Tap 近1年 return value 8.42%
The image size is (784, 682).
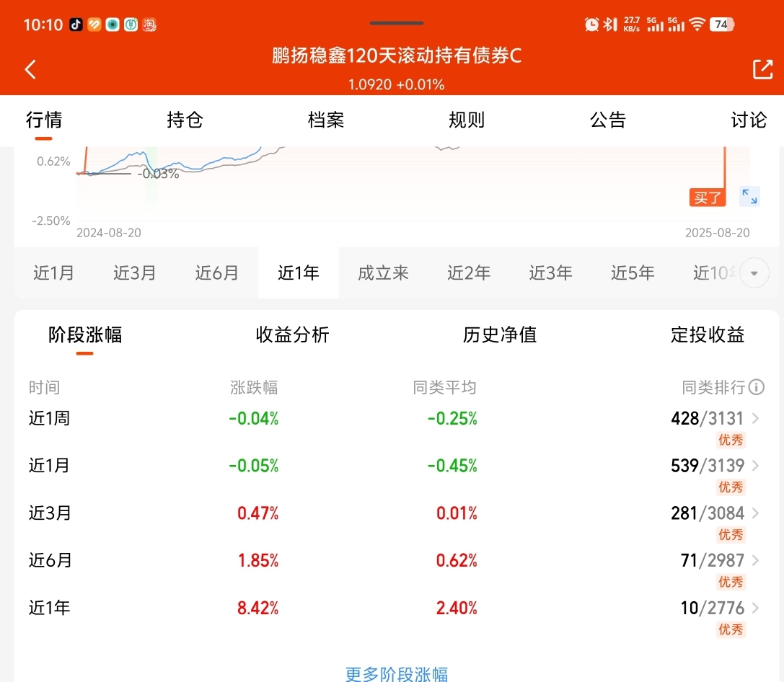coord(257,608)
